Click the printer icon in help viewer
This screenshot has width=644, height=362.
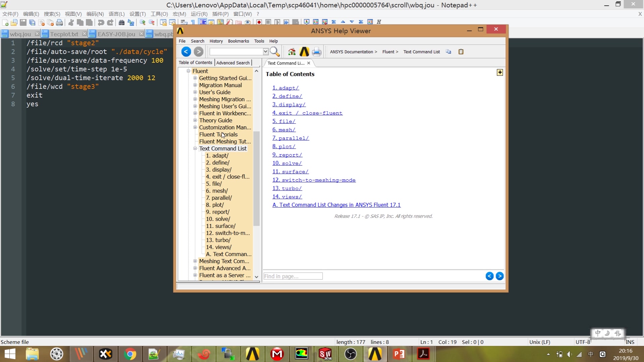coord(316,52)
